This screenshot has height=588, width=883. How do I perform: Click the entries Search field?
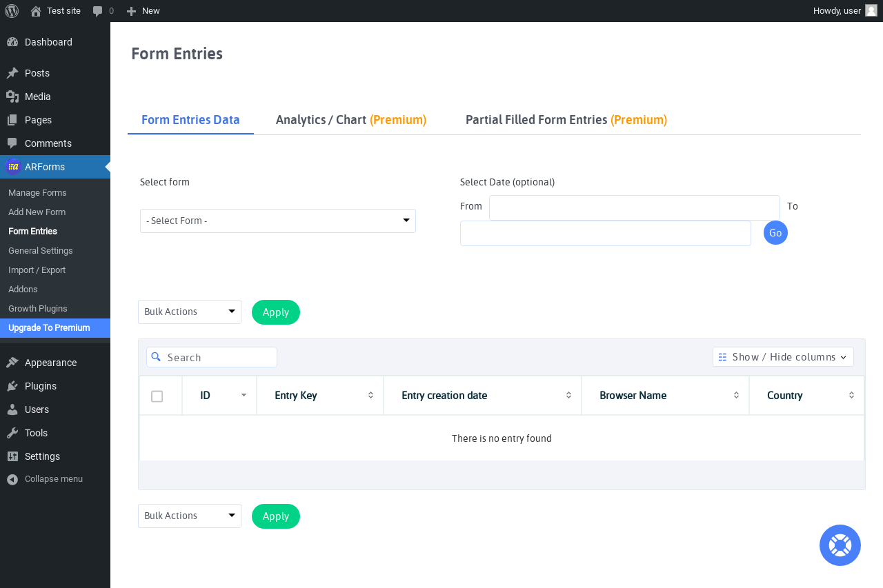click(212, 357)
